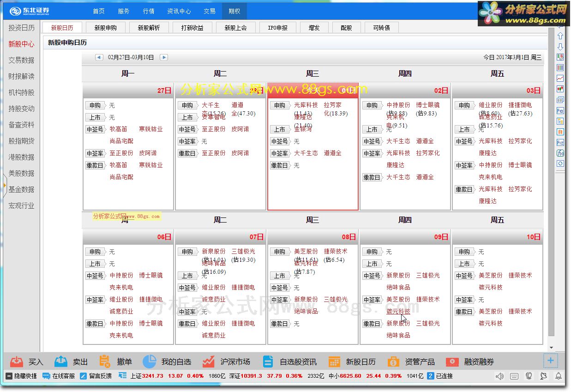
Task: Click 上证 index value 3241.73
Action: 153,376
